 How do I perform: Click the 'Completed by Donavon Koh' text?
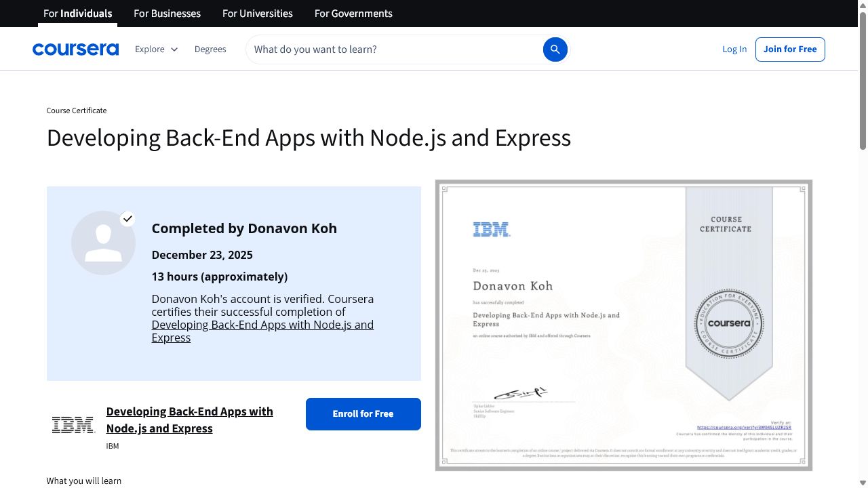244,228
